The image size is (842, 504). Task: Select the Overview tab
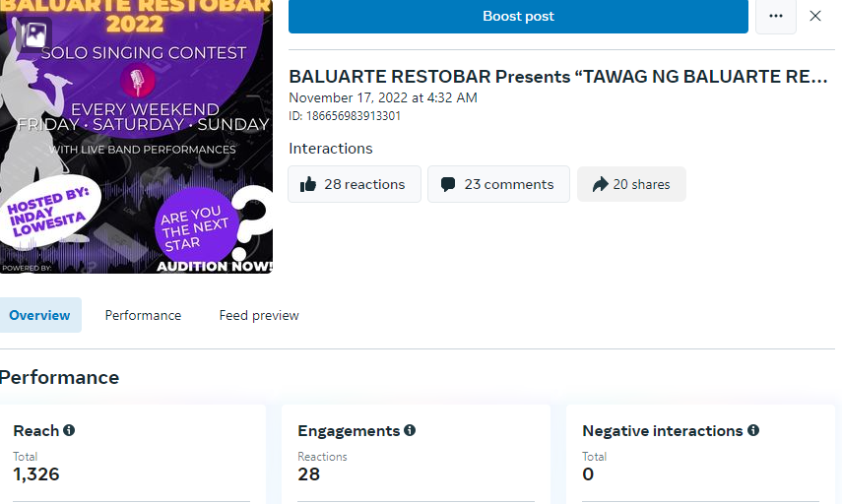(x=39, y=315)
